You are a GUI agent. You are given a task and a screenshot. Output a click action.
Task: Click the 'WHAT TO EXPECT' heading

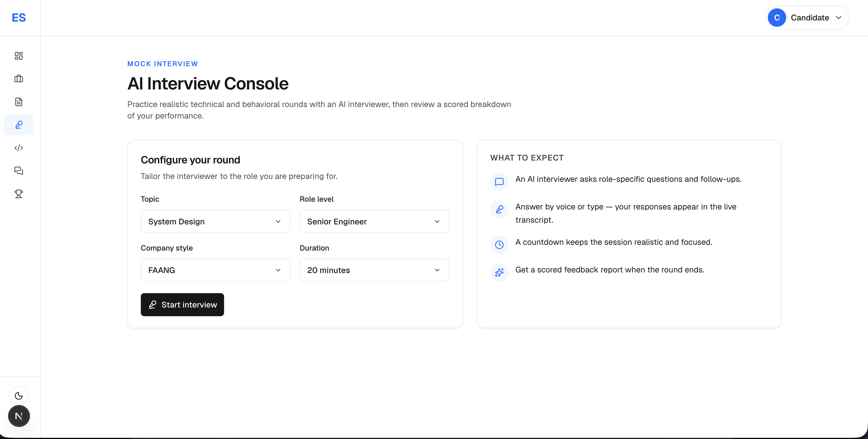coord(527,158)
